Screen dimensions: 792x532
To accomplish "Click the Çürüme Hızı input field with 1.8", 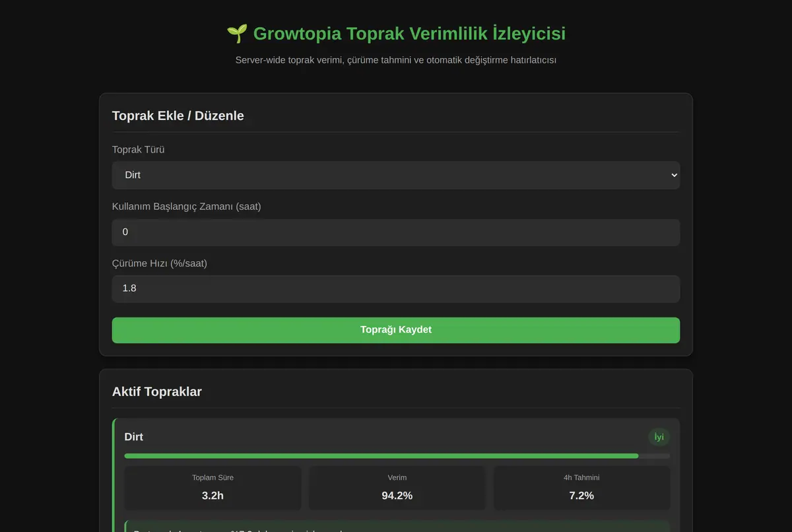I will 396,288.
